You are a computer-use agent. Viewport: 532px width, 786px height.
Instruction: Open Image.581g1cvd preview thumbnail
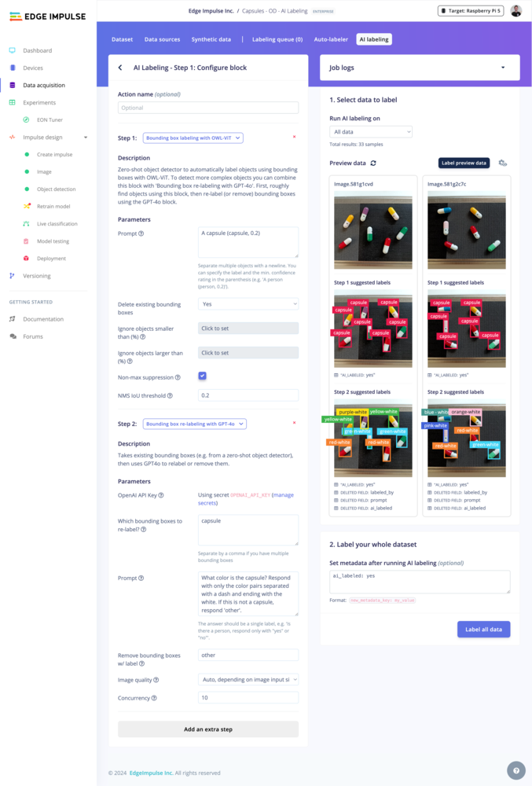[373, 230]
